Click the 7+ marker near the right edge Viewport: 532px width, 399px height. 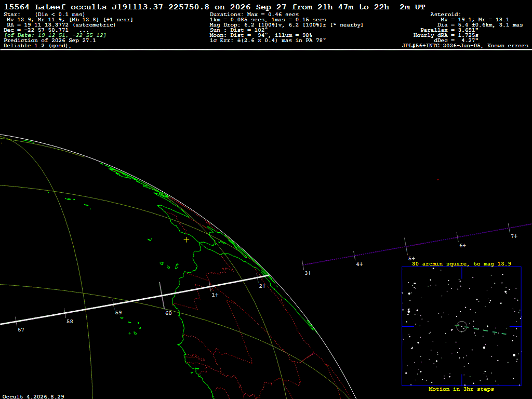tap(514, 236)
